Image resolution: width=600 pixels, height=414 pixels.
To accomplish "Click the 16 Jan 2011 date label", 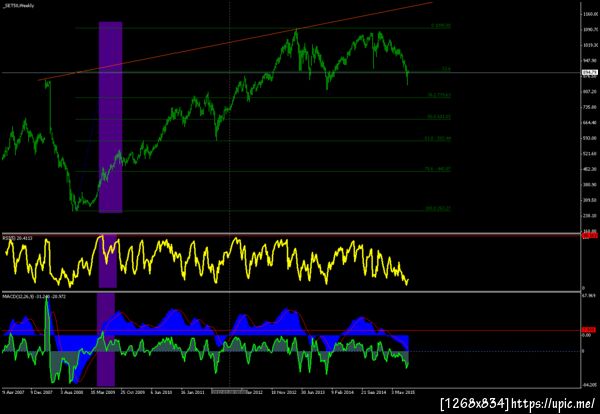I will click(193, 392).
